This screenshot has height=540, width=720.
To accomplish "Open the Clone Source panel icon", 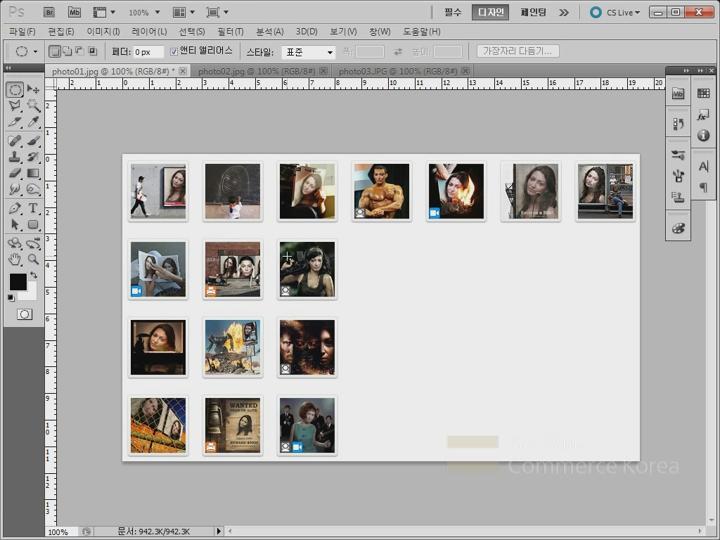I will coord(678,197).
